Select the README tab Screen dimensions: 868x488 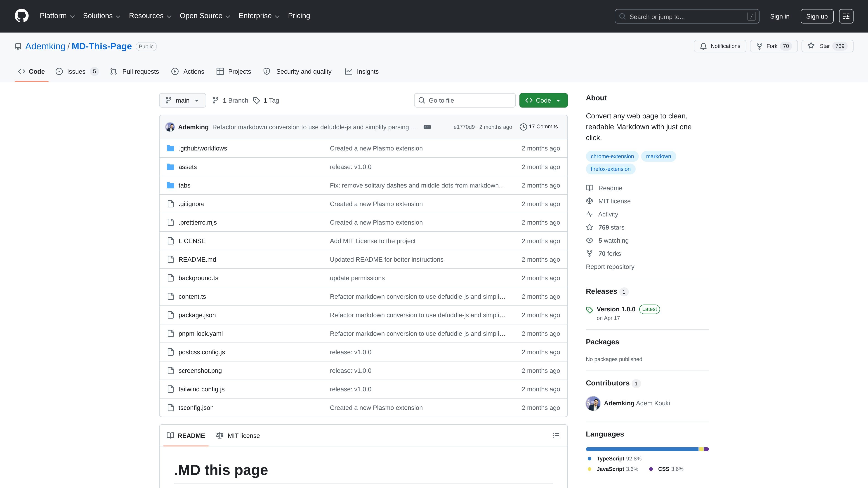coord(186,435)
